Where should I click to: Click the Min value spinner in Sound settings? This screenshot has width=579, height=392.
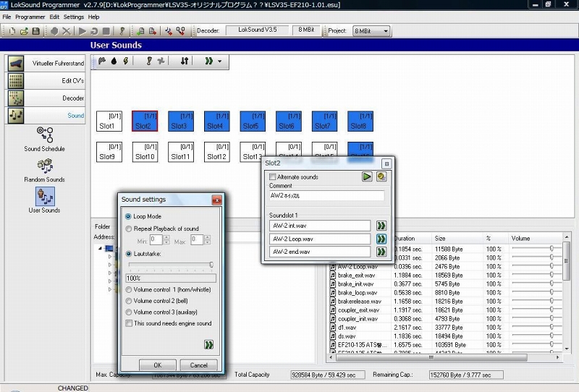tap(166, 240)
